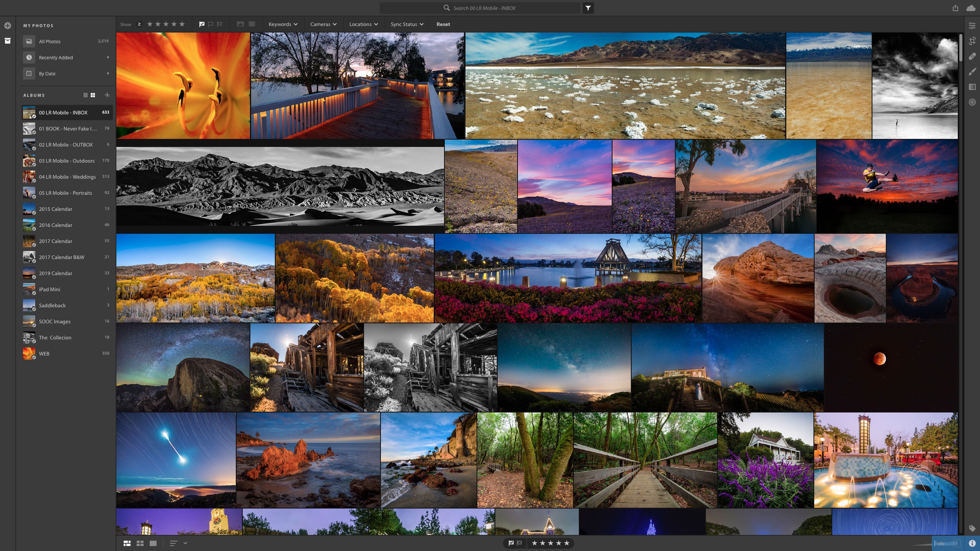The height and width of the screenshot is (551, 980).
Task: Toggle the picked flag filter
Action: [x=202, y=24]
